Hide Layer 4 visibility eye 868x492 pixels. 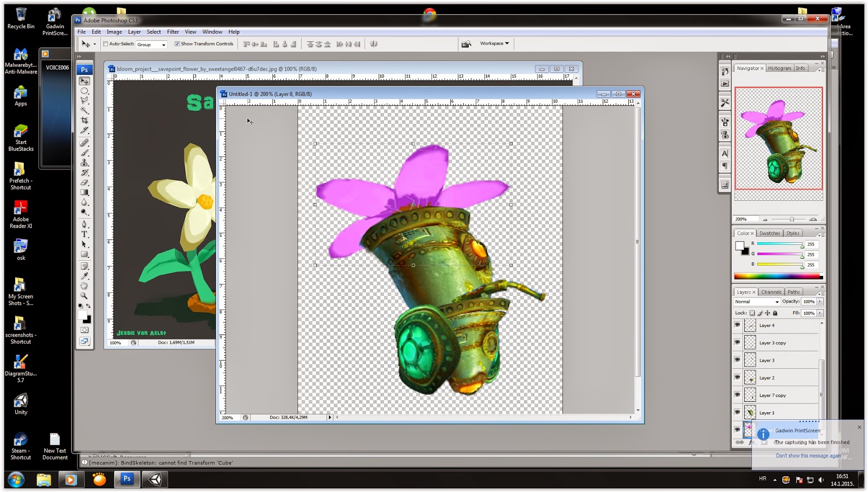(737, 325)
